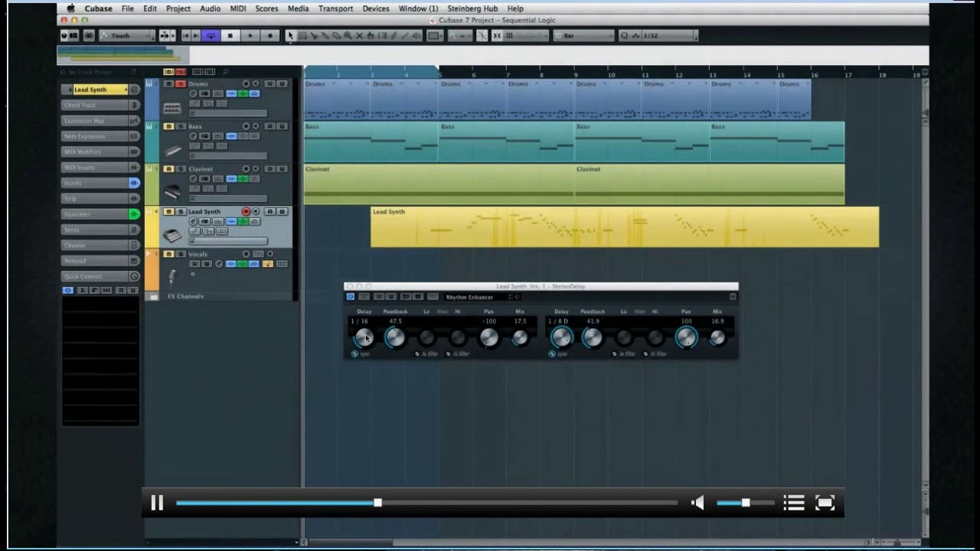Enable the right channel hi filter
The width and height of the screenshot is (980, 551).
pos(645,354)
